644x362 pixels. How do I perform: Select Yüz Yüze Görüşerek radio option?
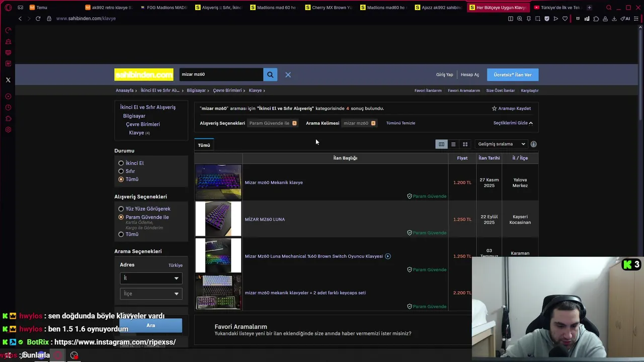(x=121, y=209)
